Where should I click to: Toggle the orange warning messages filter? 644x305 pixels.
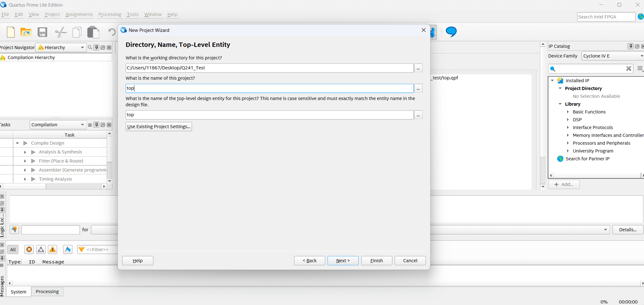[52, 249]
